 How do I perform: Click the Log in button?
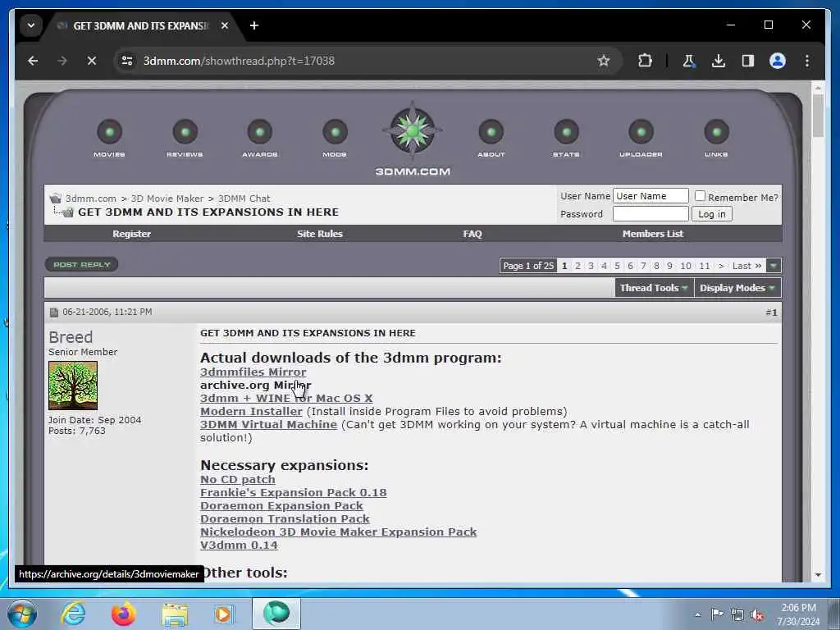click(x=711, y=214)
